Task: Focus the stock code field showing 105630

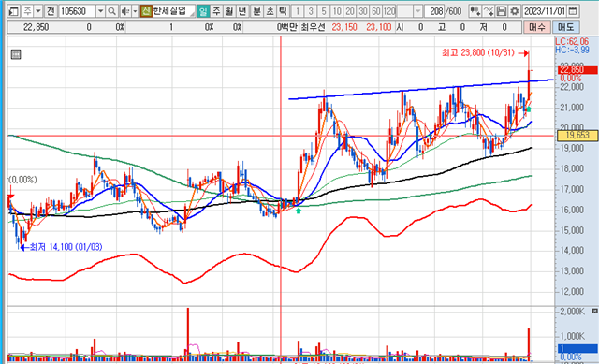Action: [77, 11]
